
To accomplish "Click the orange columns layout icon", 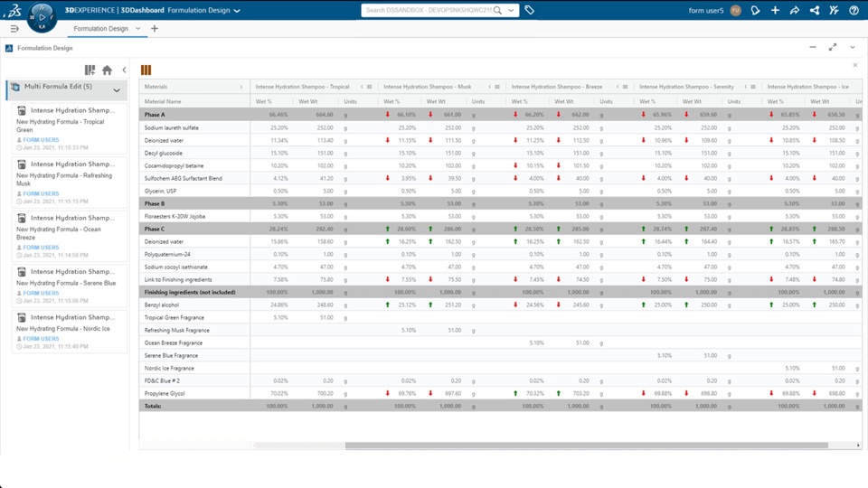I will pos(146,70).
